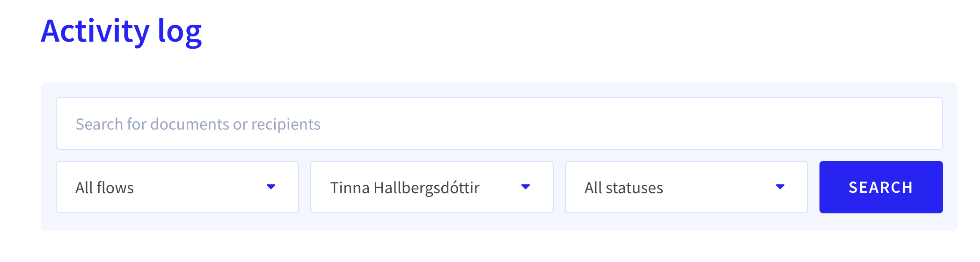Click inside the empty search box
The image size is (980, 262).
[499, 124]
